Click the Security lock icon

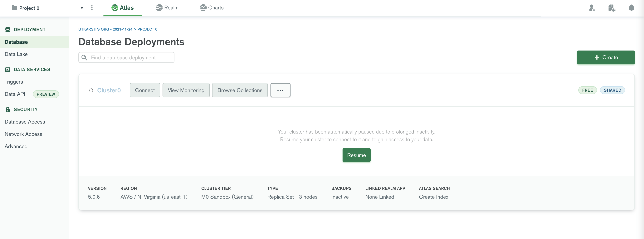coord(8,110)
